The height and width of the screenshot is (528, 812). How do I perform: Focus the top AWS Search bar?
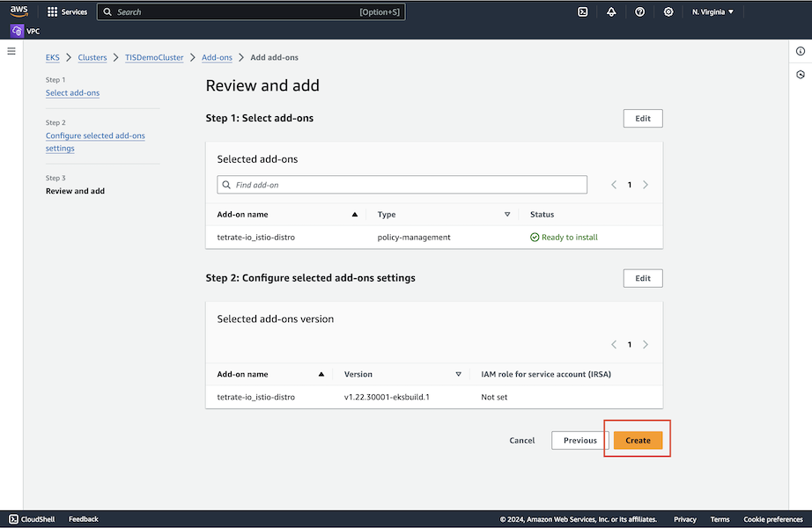coord(251,12)
